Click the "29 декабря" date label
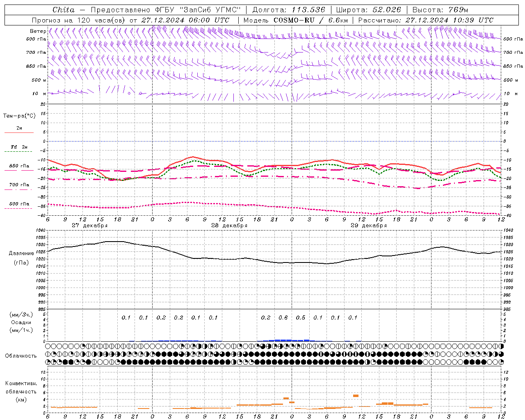The width and height of the screenshot is (525, 420). [x=369, y=226]
